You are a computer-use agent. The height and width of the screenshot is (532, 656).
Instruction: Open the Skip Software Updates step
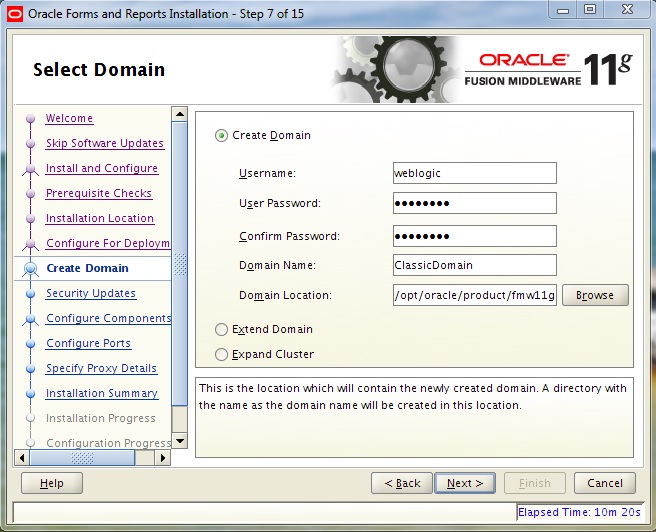[104, 143]
